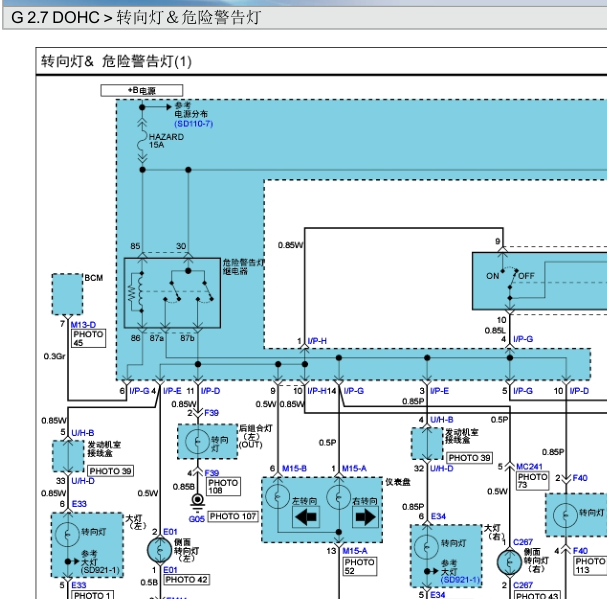Open E01 connector link at pin 2

170,532
